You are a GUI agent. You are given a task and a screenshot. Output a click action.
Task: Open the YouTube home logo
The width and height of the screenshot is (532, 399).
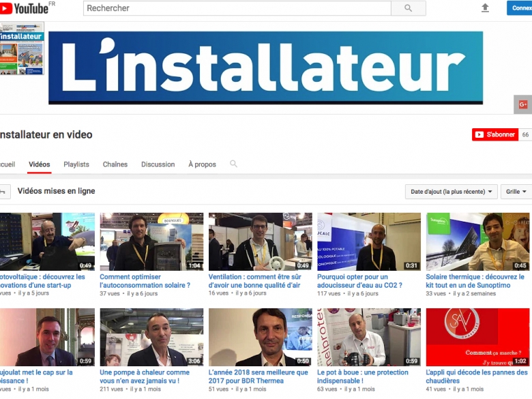tap(24, 8)
